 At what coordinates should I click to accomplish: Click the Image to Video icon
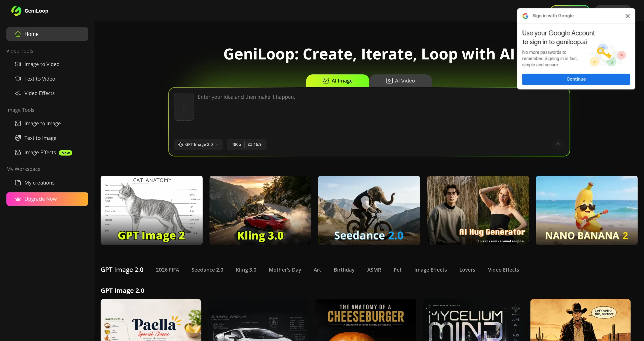click(x=18, y=64)
